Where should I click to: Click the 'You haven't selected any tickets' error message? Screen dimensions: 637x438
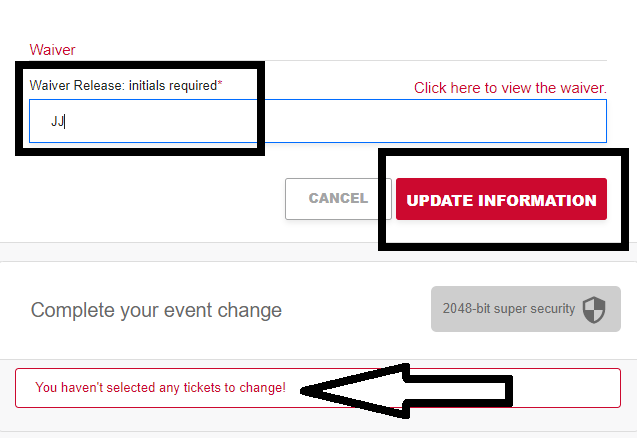click(x=160, y=388)
